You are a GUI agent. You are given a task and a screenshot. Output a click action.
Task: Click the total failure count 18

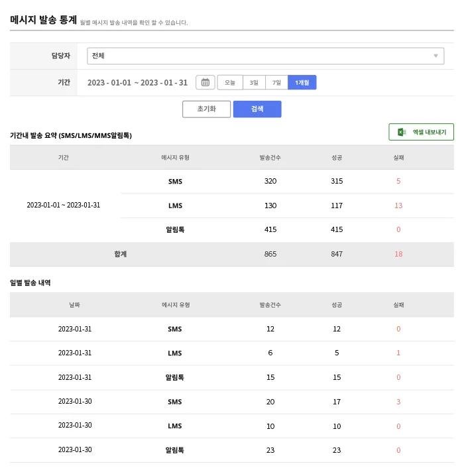(x=398, y=254)
